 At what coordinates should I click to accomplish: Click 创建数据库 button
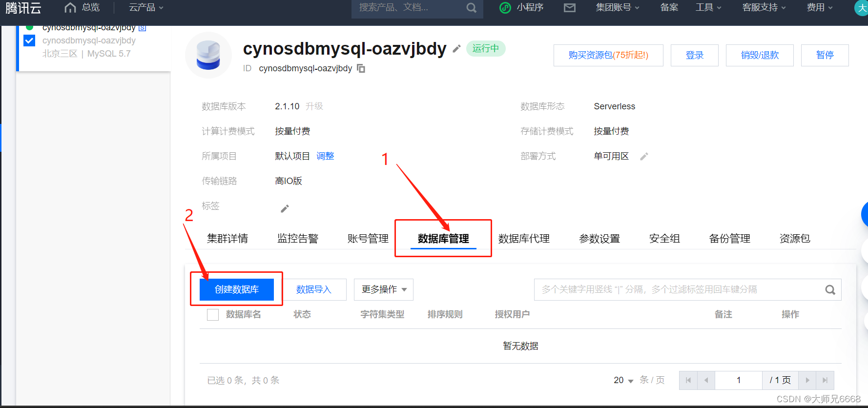click(x=237, y=289)
